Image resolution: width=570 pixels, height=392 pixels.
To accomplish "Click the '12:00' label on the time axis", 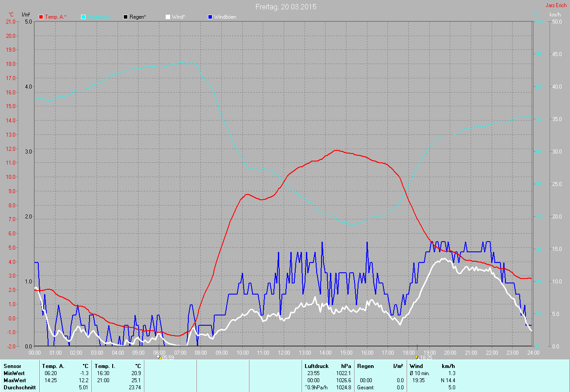I will click(x=284, y=352).
